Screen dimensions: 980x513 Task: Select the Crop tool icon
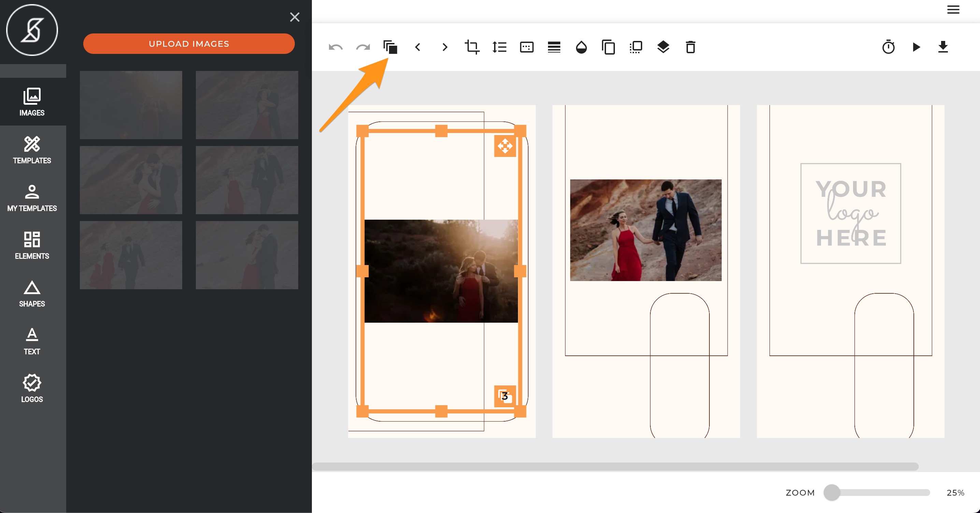coord(472,47)
